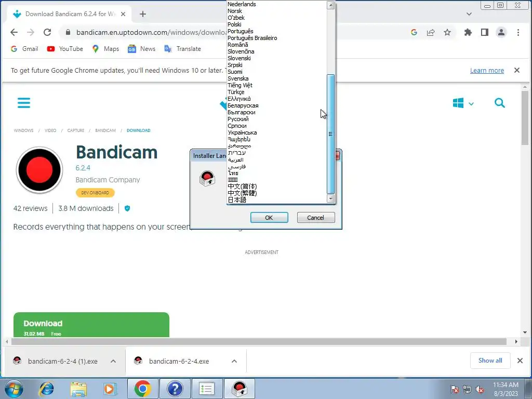Open Uptodown hamburger menu

click(24, 103)
